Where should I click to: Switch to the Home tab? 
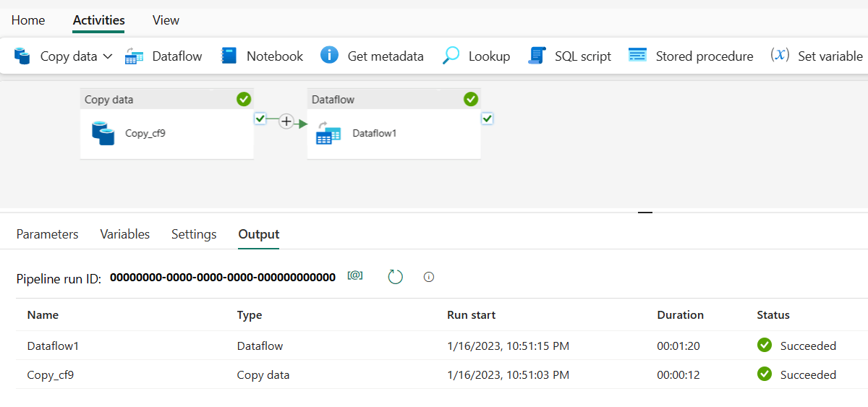tap(28, 20)
